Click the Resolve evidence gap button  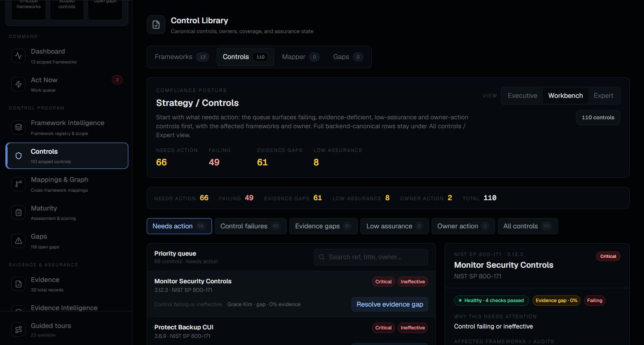(x=390, y=304)
